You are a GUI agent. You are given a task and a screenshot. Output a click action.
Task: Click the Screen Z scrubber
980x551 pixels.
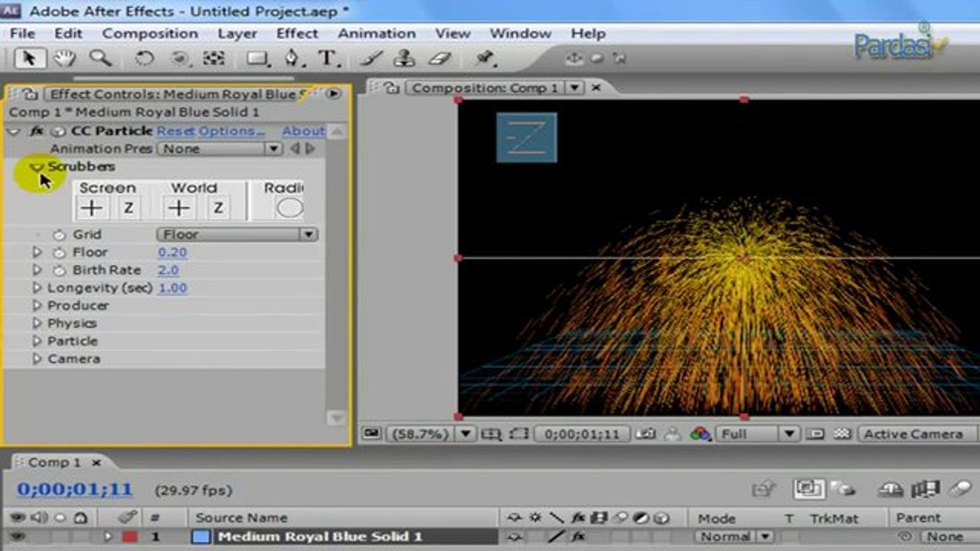click(129, 207)
